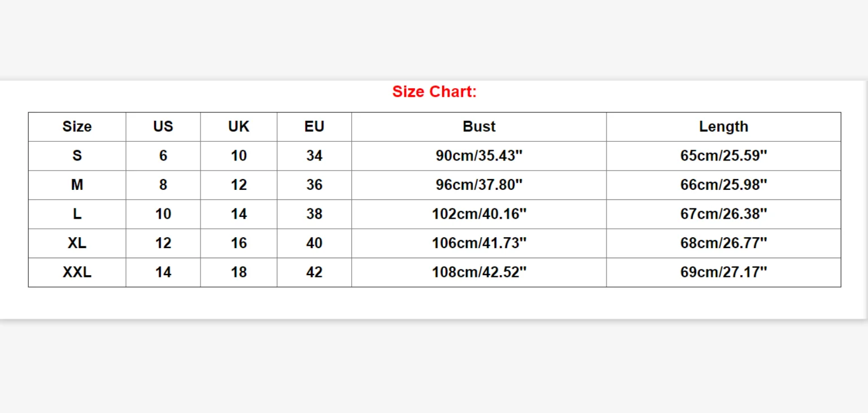Select the XL size row label
The image size is (868, 413).
(77, 244)
